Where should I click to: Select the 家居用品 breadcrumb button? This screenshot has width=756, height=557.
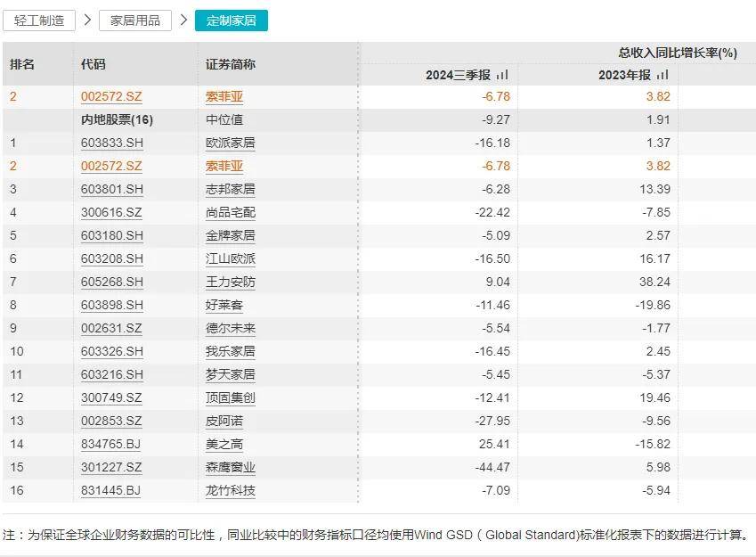pyautogui.click(x=135, y=20)
